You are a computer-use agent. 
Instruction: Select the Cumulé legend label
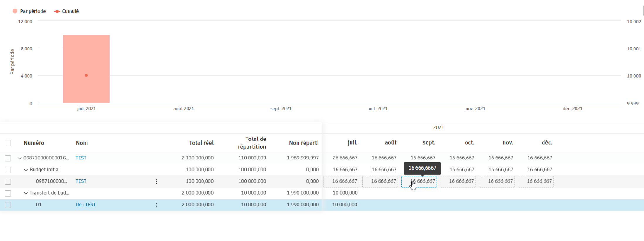point(70,11)
